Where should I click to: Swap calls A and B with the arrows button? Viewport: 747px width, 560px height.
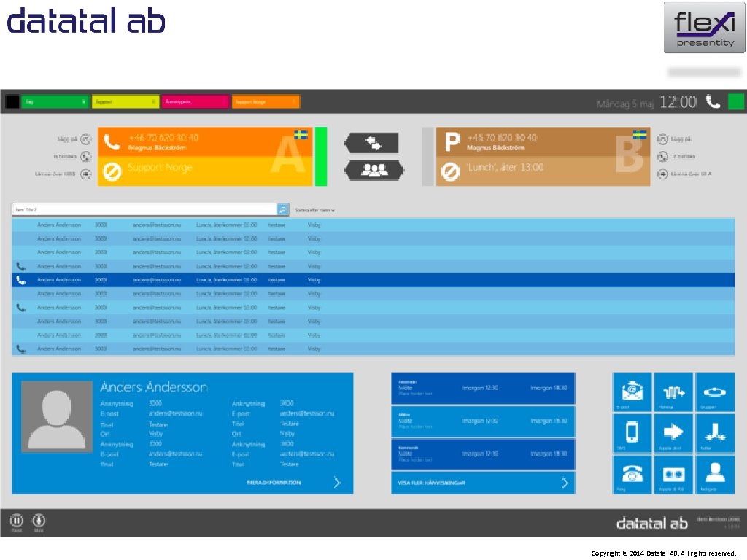[373, 143]
